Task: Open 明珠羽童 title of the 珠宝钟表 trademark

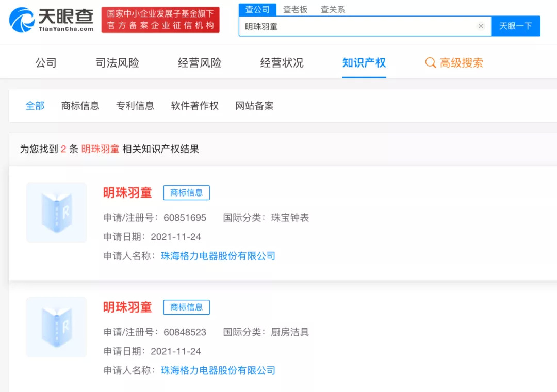Action: coord(127,192)
